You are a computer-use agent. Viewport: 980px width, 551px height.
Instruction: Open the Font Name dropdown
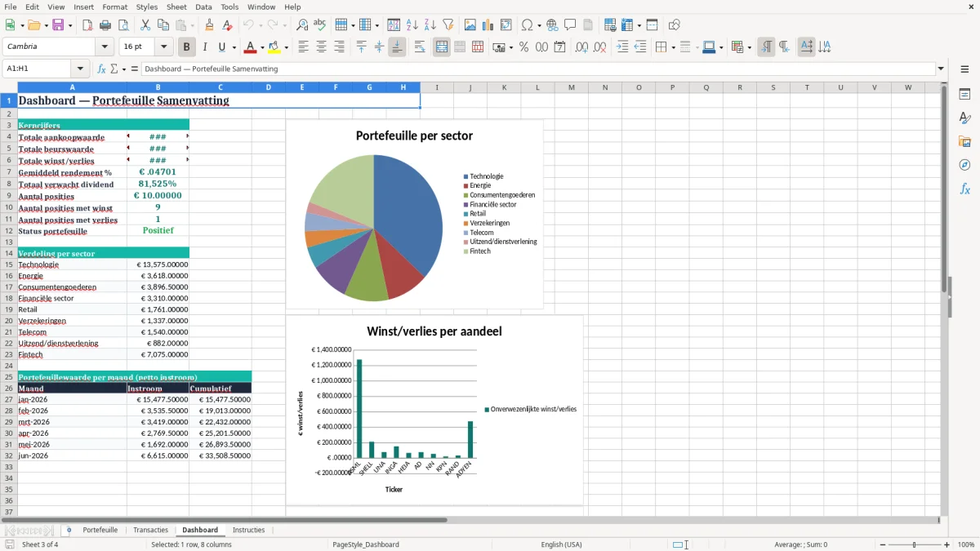(105, 47)
